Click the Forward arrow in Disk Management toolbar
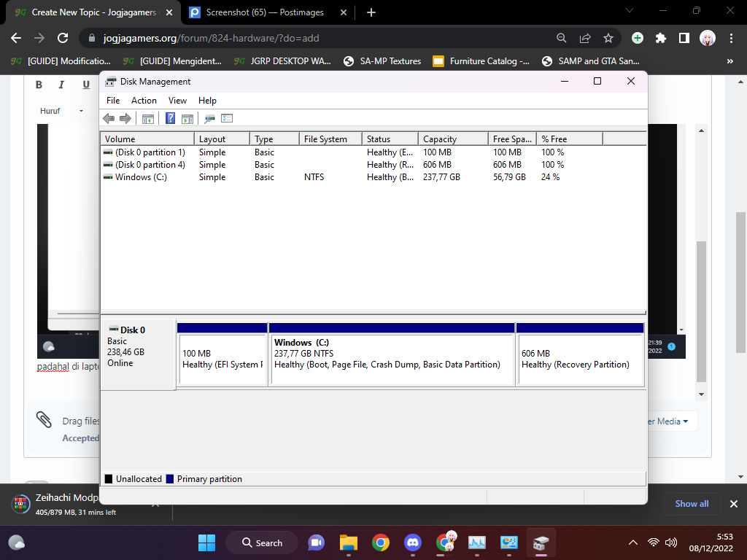This screenshot has width=747, height=560. tap(125, 119)
